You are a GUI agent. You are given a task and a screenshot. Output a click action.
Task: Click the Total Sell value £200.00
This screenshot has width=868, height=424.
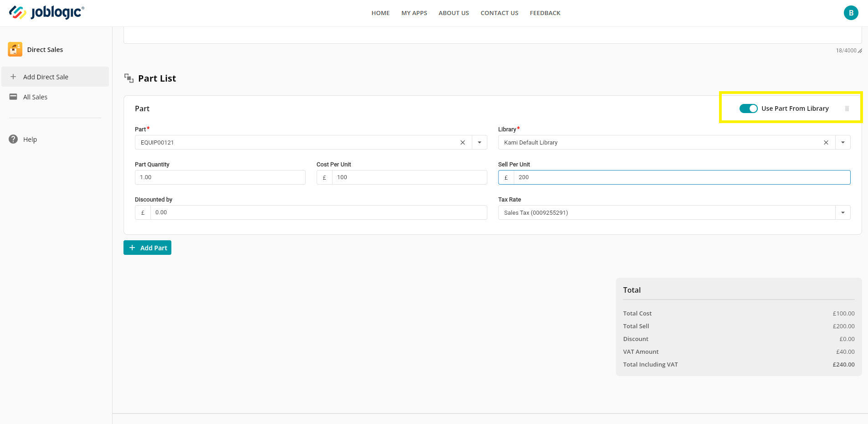[x=843, y=326]
